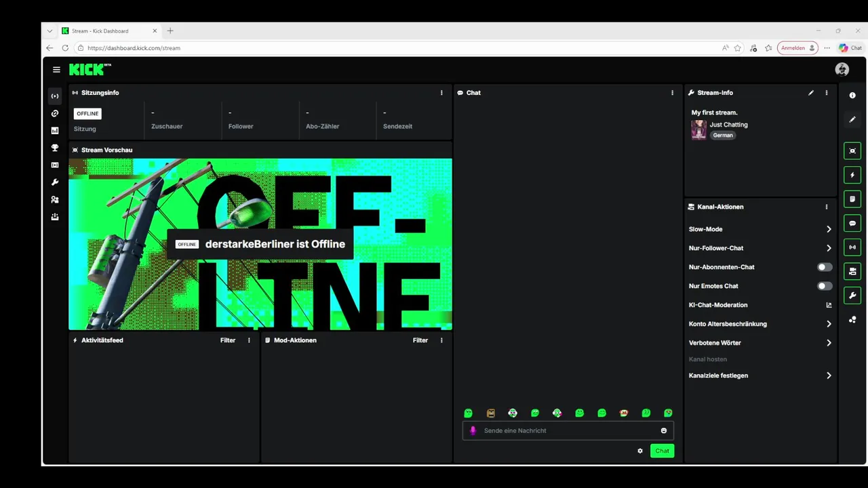Add page to favorites star icon

(737, 48)
